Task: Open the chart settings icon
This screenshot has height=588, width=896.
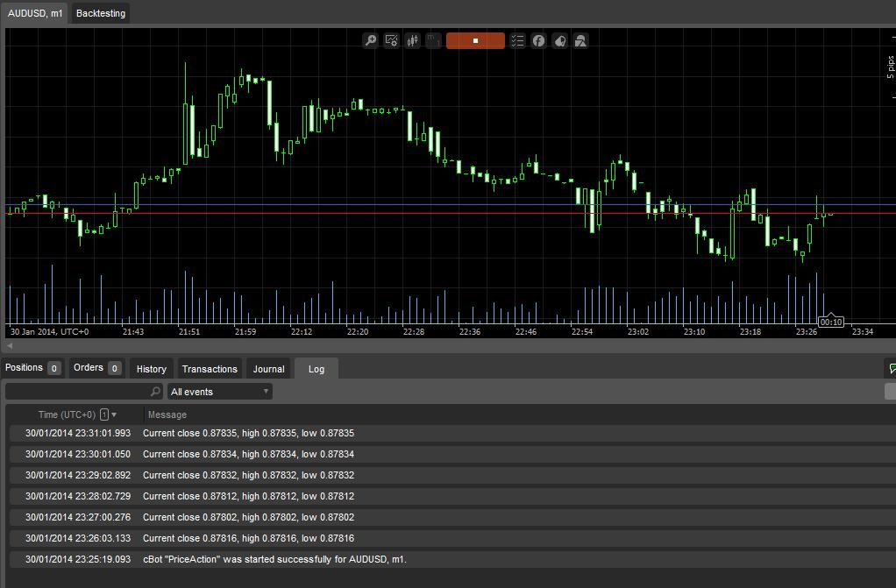Action: (392, 40)
